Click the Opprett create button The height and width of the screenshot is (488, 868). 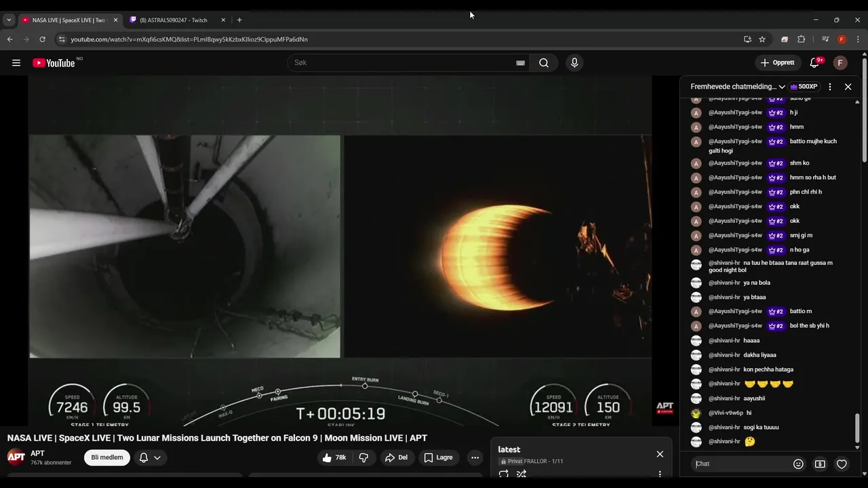click(778, 63)
